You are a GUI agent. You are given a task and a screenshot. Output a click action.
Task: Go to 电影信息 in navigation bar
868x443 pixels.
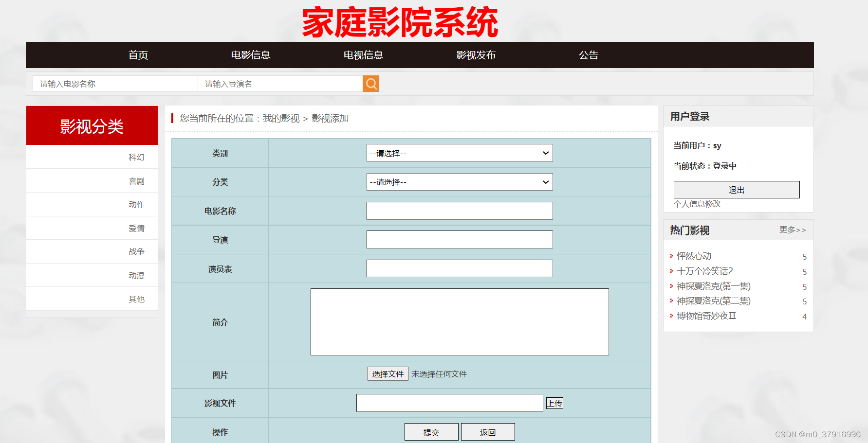pyautogui.click(x=251, y=55)
